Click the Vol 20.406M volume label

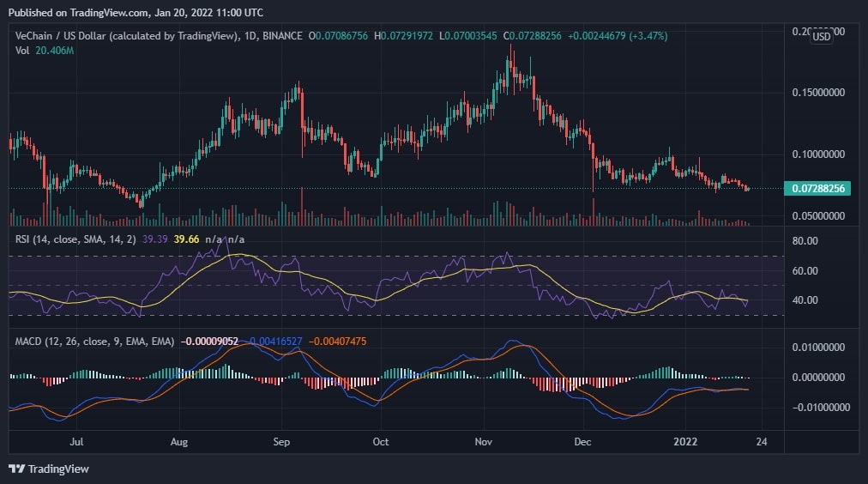45,51
